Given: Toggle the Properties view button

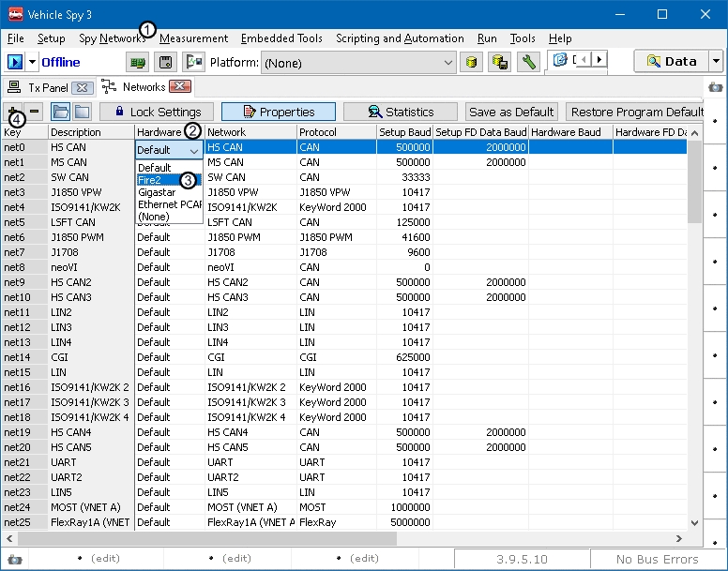Looking at the screenshot, I should pos(278,112).
